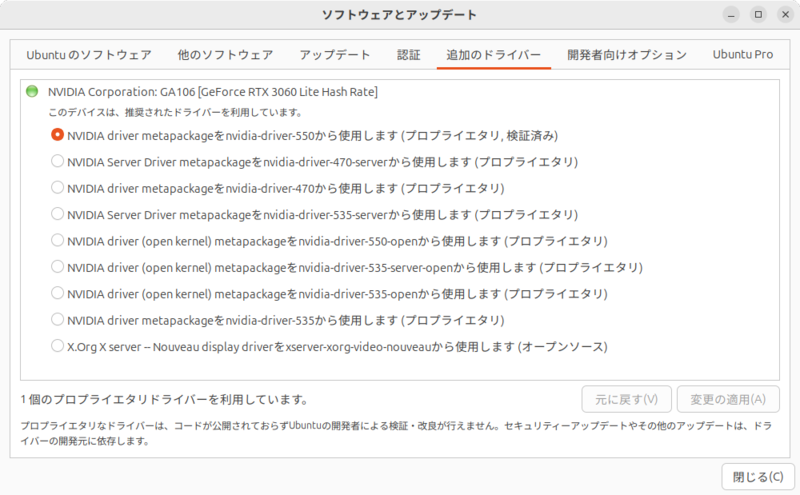Switch to the 開発者向けオプション tab
Viewport: 800px width, 495px height.
[626, 55]
